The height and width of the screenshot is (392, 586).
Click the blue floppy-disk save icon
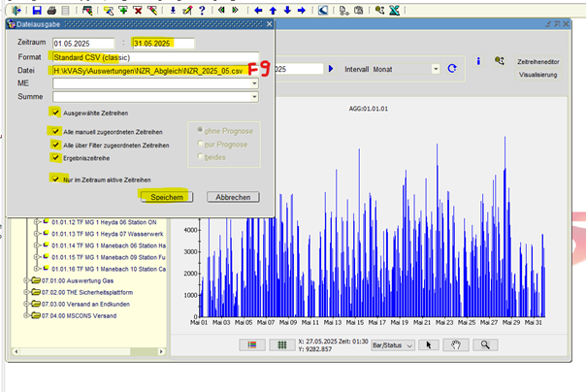coord(37,11)
